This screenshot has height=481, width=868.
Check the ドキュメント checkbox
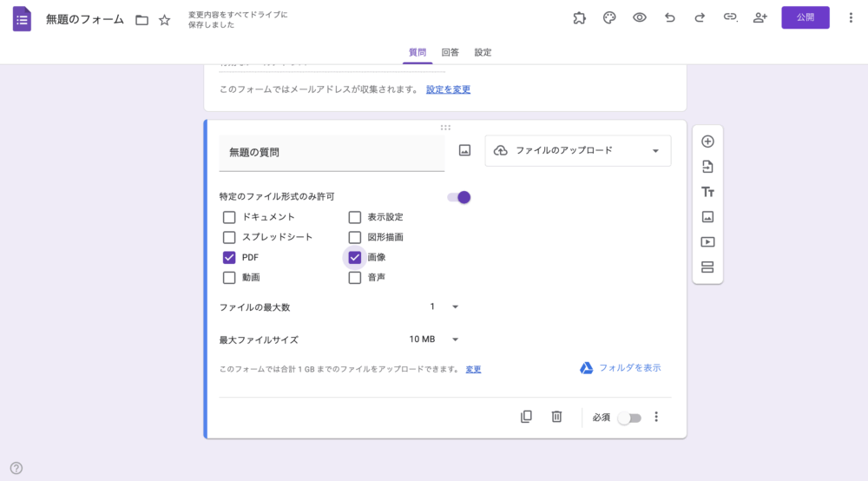[x=229, y=218]
